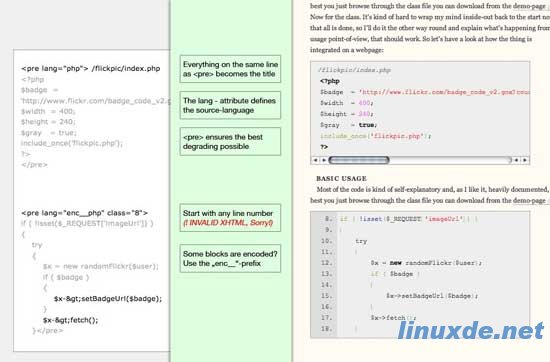
Task: Click the leftmost scroll-left arrow of the code box scrollbar
Action: [x=315, y=160]
